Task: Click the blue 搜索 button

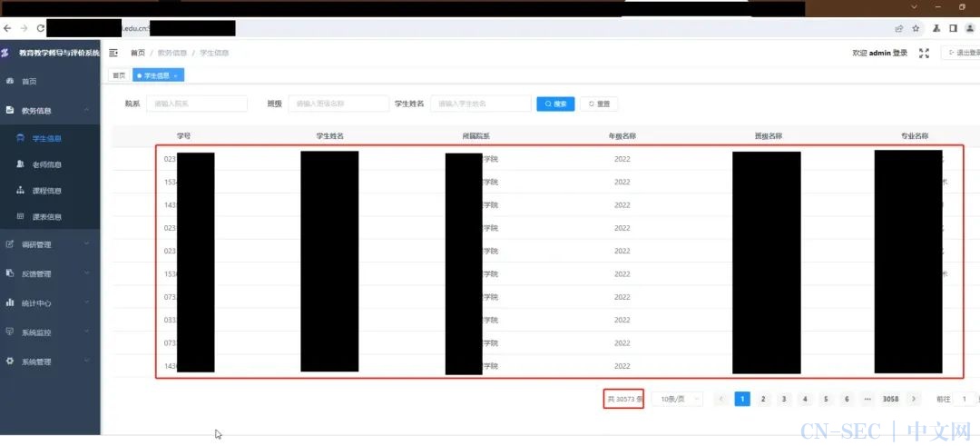Action: [x=555, y=104]
